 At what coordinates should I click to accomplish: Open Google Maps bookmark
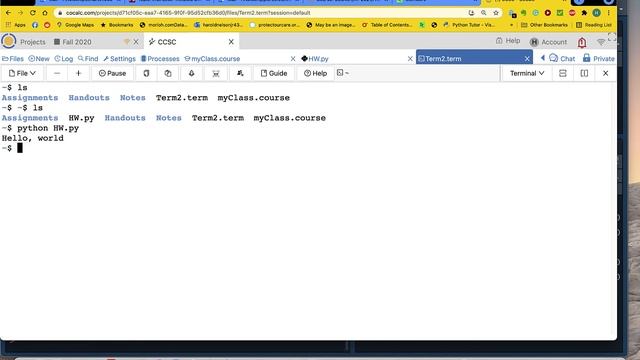(75, 25)
